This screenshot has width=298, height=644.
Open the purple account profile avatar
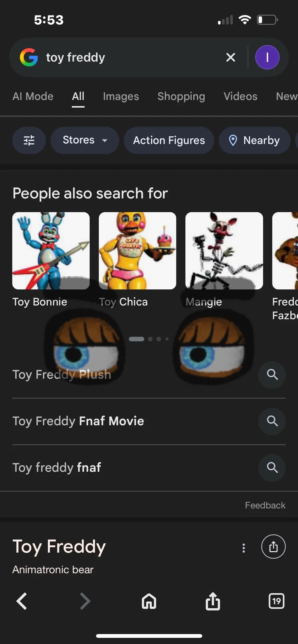[x=267, y=58]
